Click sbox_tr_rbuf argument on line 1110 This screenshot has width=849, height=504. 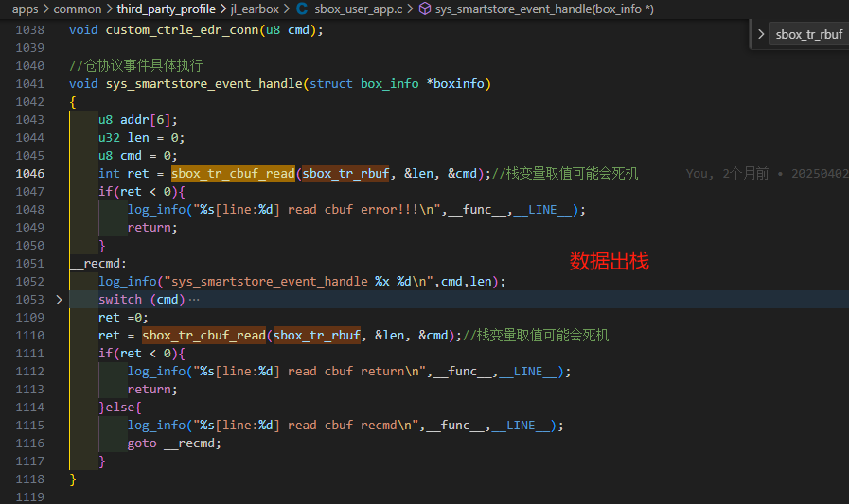pos(317,336)
